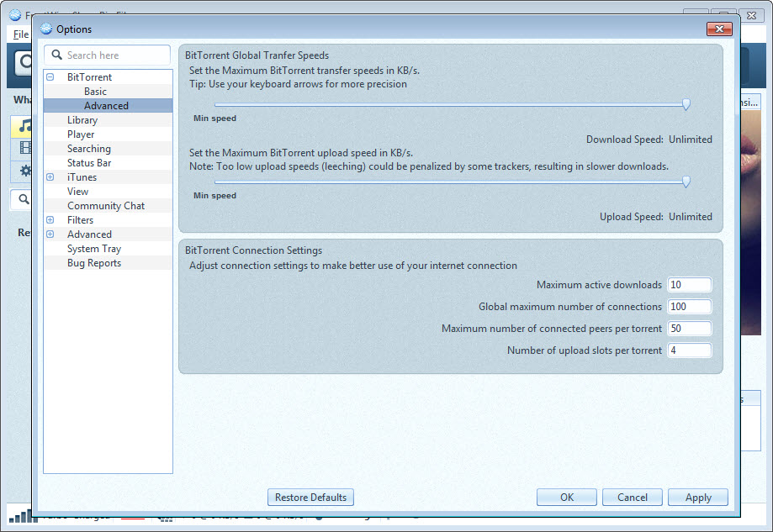Screen dimensions: 773x532
Task: Select the Filters options entry
Action: pyautogui.click(x=81, y=220)
